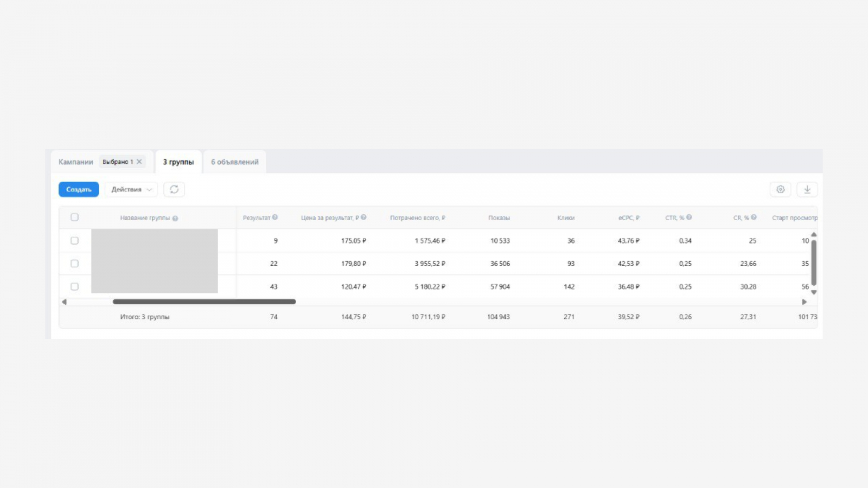
Task: Click the Название группы column header
Action: pyautogui.click(x=145, y=218)
